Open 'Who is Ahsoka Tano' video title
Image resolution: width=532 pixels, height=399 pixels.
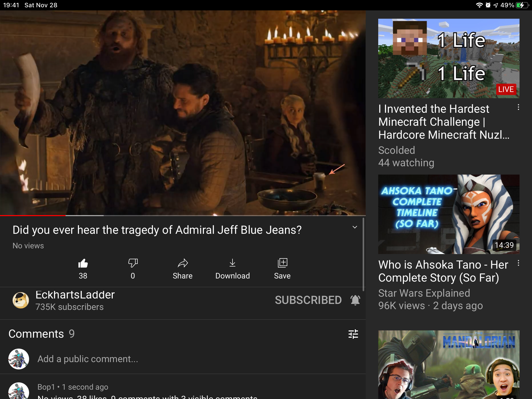click(x=443, y=271)
